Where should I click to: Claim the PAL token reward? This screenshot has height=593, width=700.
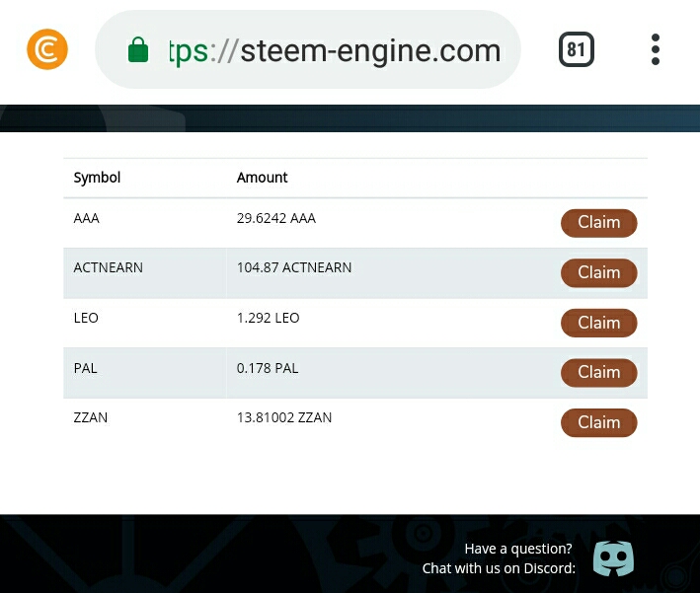598,373
